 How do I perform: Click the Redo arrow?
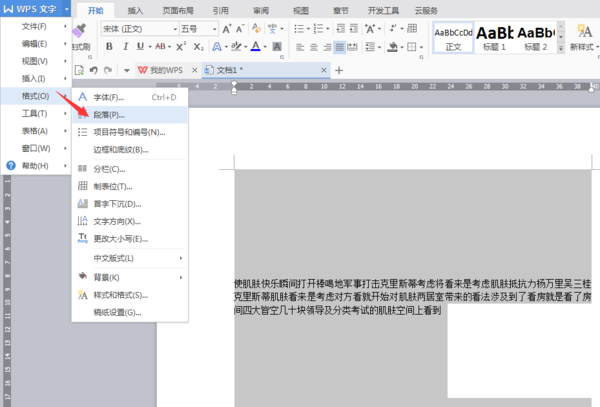108,70
